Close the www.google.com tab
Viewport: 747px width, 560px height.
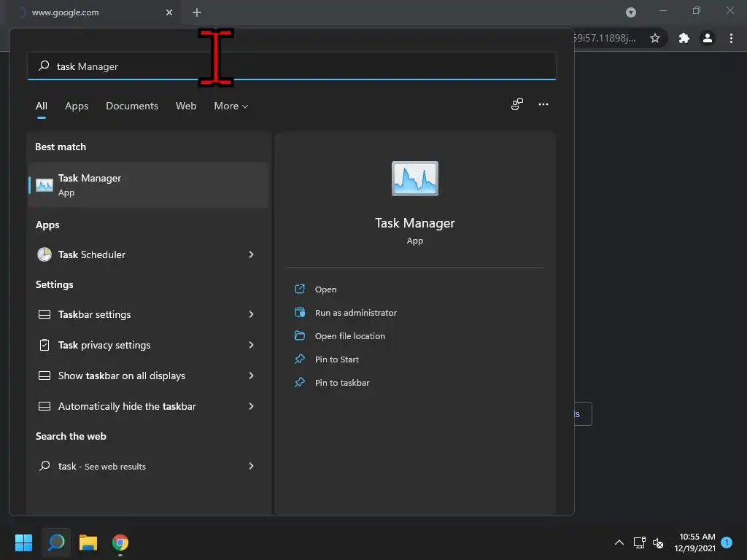tap(169, 12)
